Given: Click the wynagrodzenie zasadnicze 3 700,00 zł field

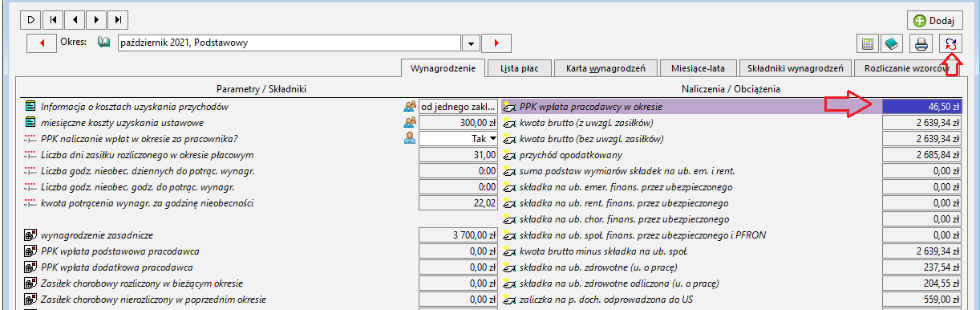Looking at the screenshot, I should pyautogui.click(x=458, y=235).
